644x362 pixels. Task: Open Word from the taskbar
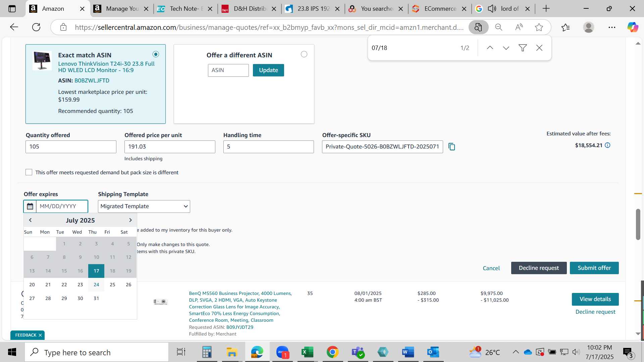pyautogui.click(x=408, y=352)
